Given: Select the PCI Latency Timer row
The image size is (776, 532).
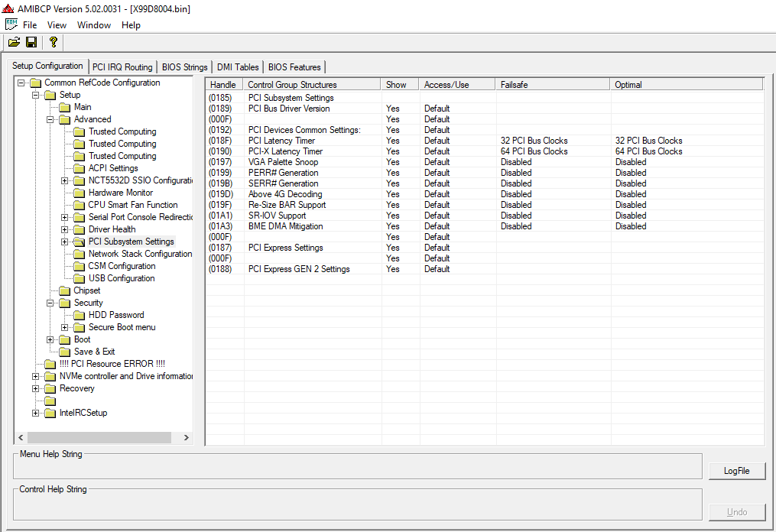Looking at the screenshot, I should point(485,141).
